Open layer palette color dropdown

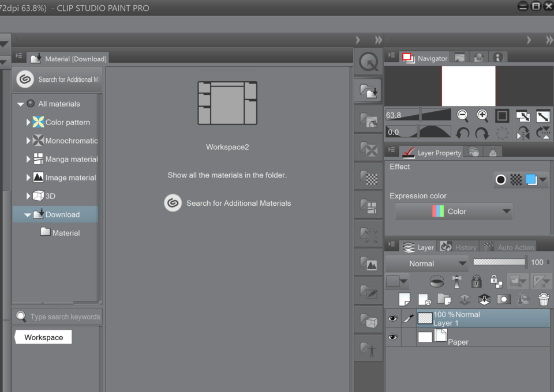click(397, 281)
